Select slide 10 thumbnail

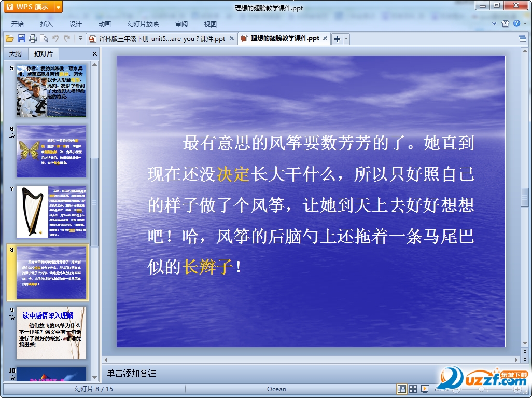51,374
